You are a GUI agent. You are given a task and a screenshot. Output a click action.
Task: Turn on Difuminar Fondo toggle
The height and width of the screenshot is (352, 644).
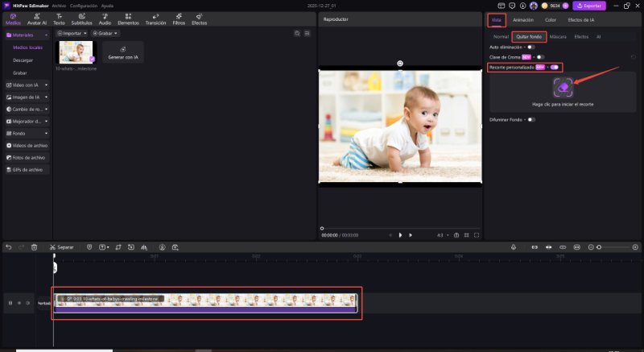[x=531, y=119]
